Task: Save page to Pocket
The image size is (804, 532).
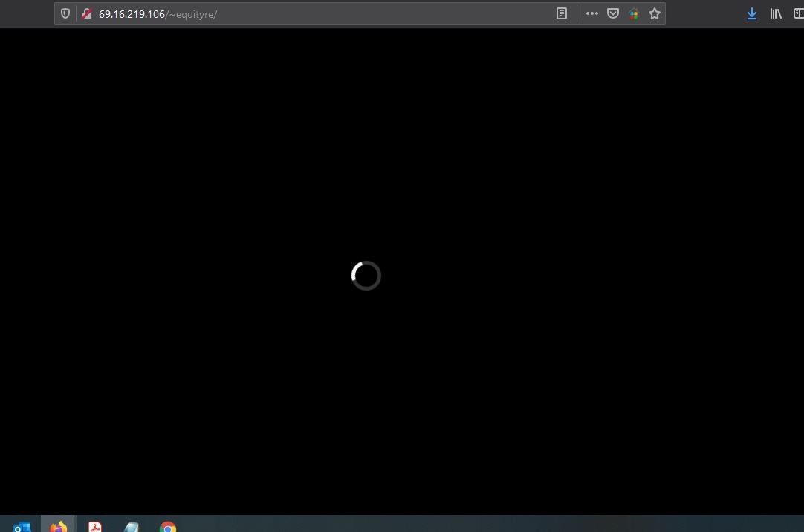Action: tap(613, 14)
